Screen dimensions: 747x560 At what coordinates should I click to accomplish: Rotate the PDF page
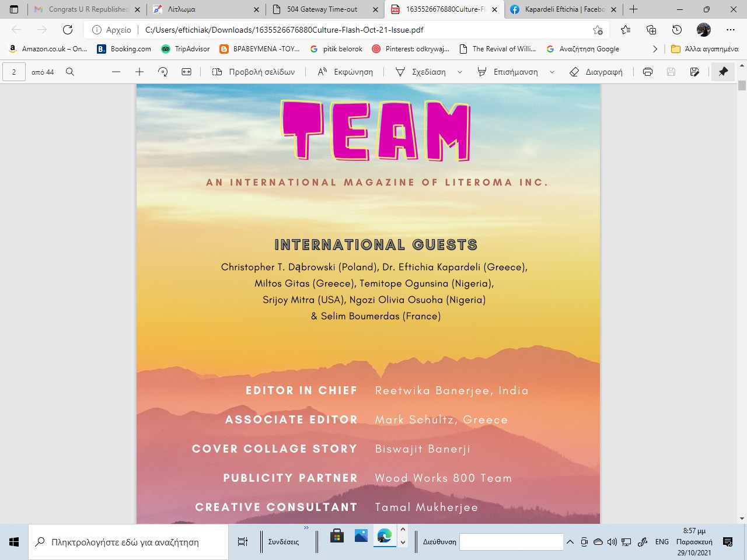pyautogui.click(x=163, y=72)
